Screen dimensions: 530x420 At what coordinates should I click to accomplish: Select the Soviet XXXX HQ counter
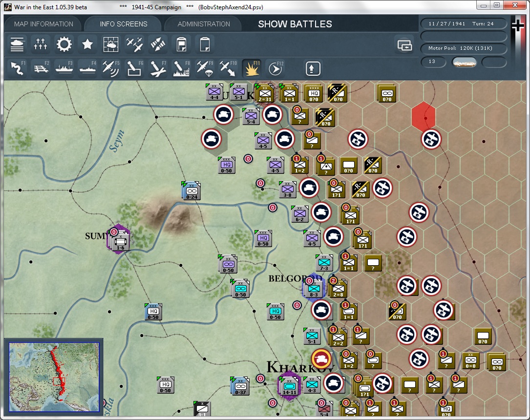314,94
